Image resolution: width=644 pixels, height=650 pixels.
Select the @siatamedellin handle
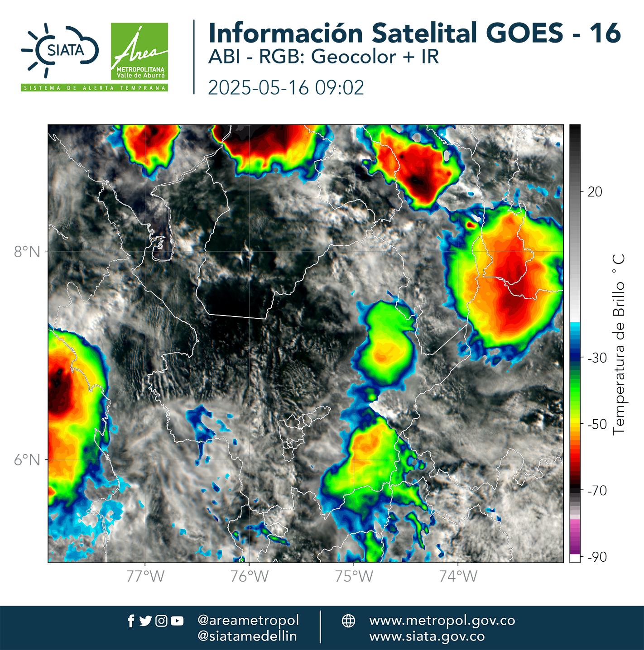coord(247,636)
